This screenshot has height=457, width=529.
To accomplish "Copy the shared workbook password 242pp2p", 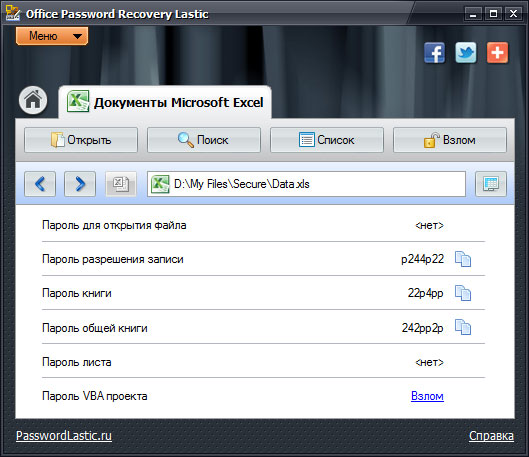I will pyautogui.click(x=463, y=327).
